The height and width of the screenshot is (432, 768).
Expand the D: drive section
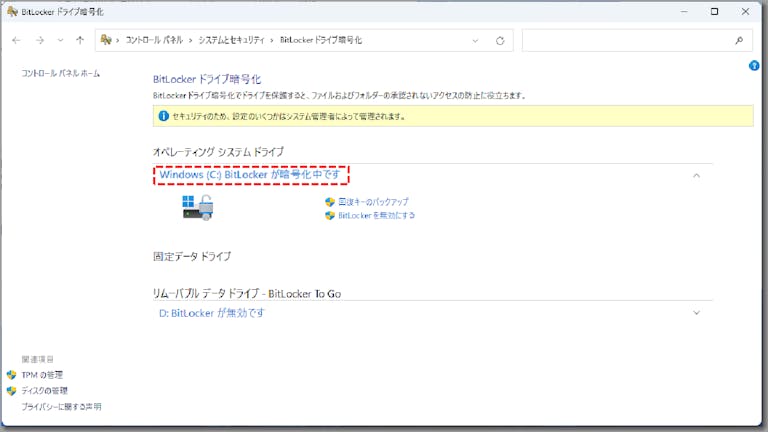point(696,312)
